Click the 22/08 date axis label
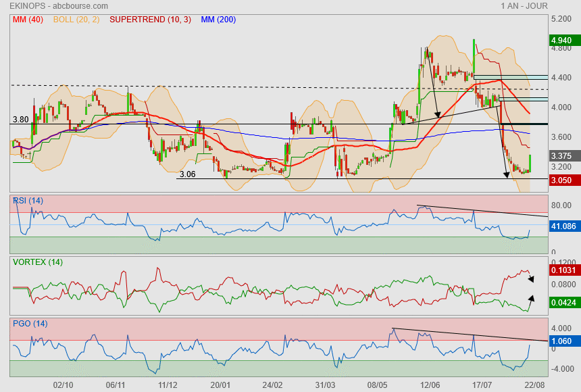 coord(534,385)
